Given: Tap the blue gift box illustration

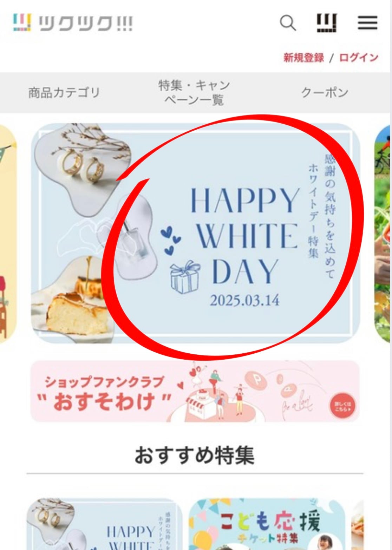Looking at the screenshot, I should pos(185,277).
